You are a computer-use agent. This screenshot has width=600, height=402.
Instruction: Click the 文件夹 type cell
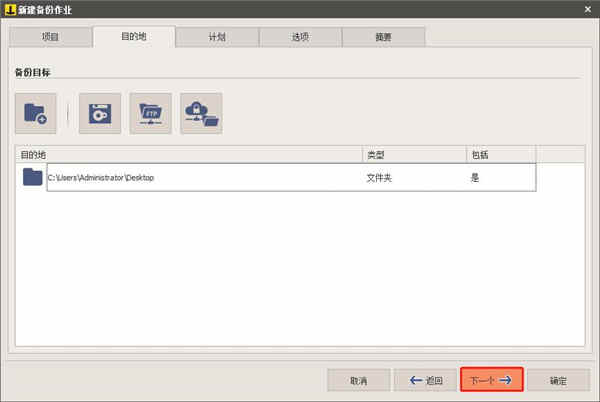pos(379,178)
